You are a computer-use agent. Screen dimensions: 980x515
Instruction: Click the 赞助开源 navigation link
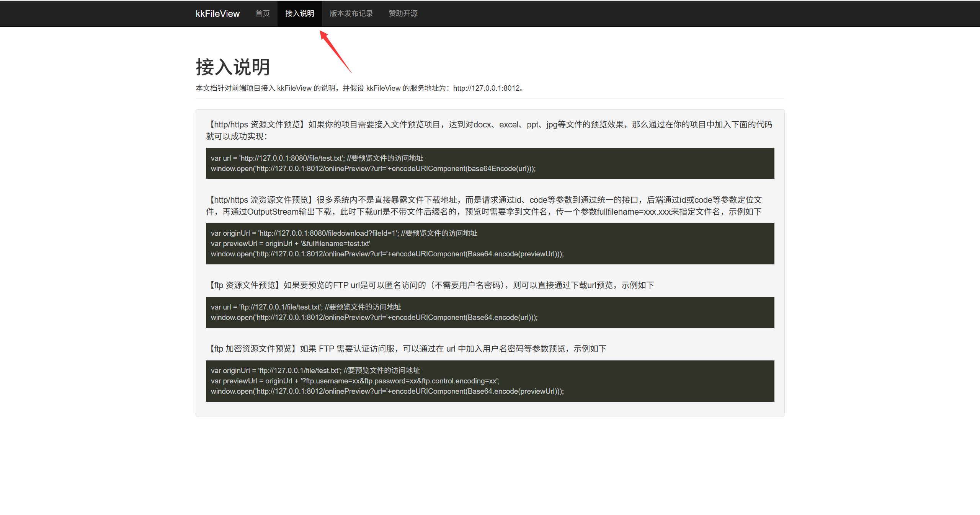pos(402,13)
